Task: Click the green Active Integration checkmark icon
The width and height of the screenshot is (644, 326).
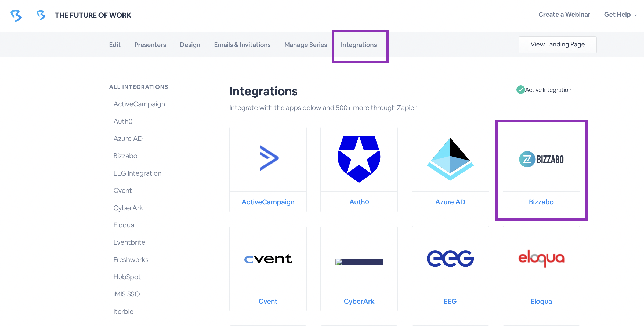Action: coord(520,90)
